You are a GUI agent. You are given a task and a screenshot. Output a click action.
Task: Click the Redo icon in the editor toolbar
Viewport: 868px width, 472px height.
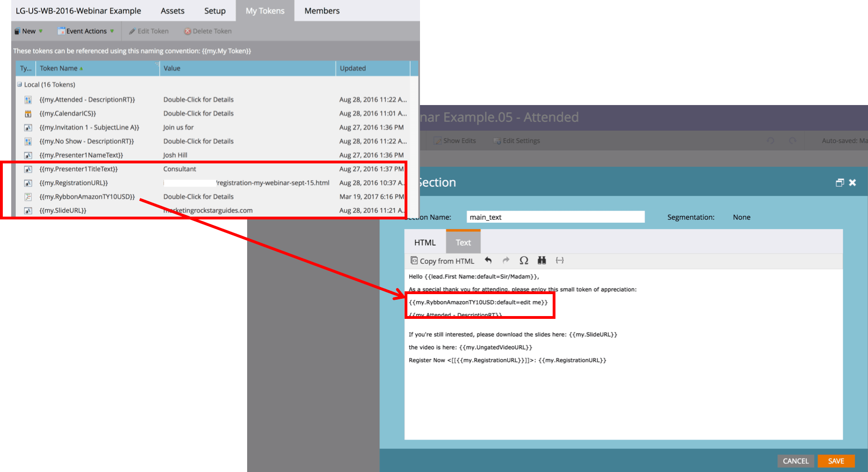506,261
